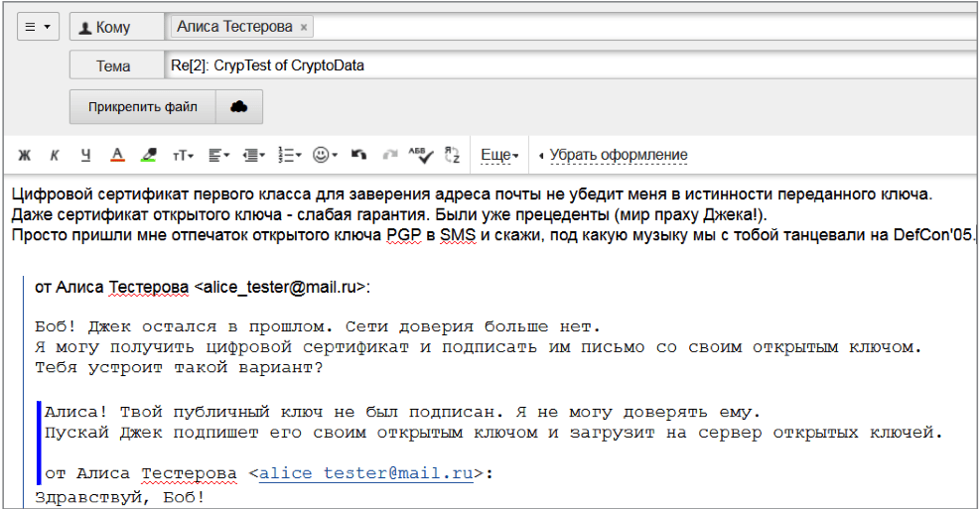This screenshot has width=980, height=509.
Task: Click the Тема label button
Action: [x=117, y=65]
